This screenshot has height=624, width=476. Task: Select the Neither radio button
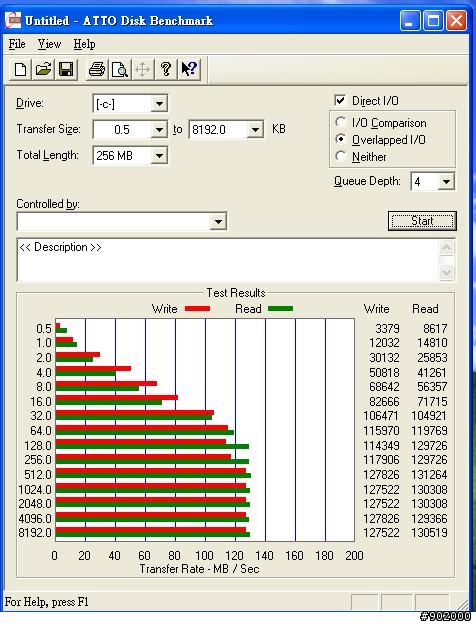click(x=341, y=156)
